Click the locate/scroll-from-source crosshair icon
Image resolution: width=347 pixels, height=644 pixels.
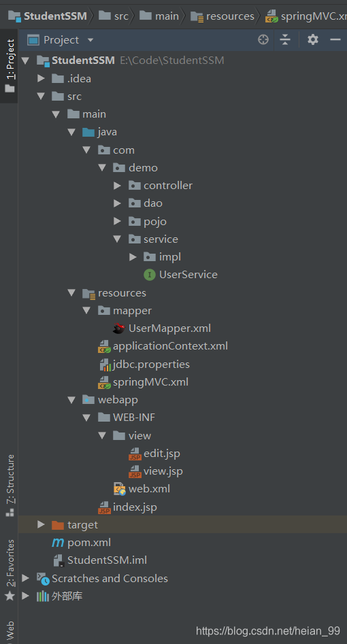[x=263, y=39]
